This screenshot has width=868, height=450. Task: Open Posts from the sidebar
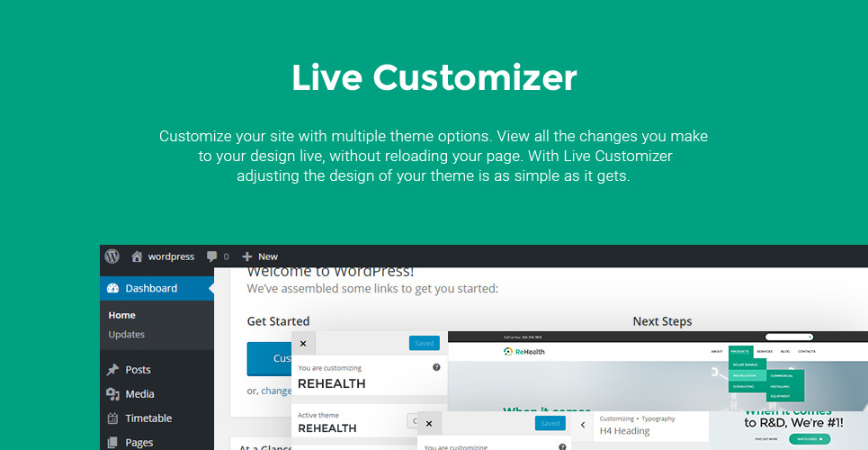coord(138,370)
